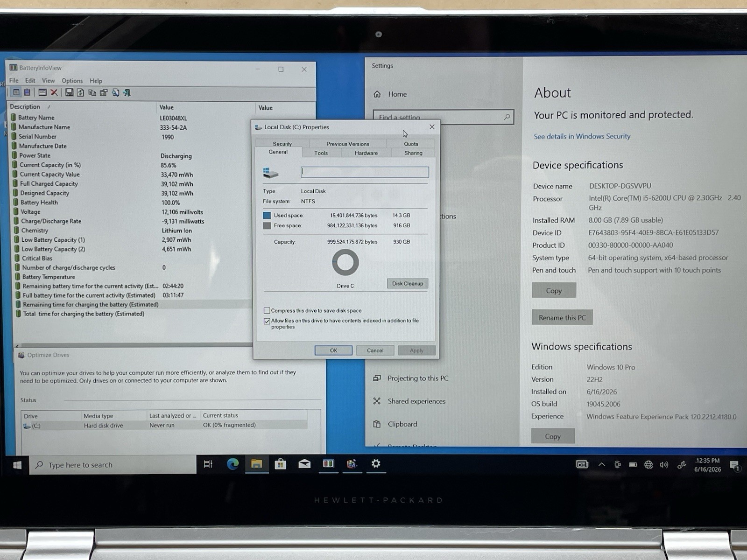Click the red X toolbar icon
Viewport: 747px width, 560px height.
click(54, 92)
